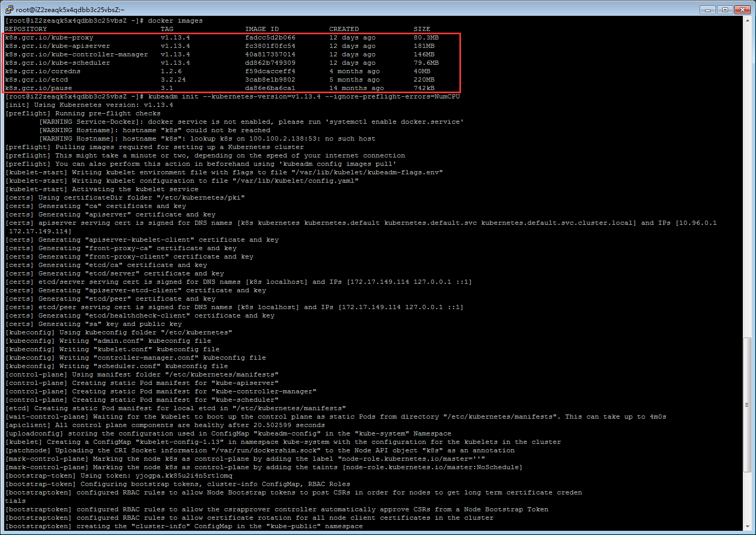Click repository "k8s.gcr.io/pause"

pyautogui.click(x=38, y=88)
